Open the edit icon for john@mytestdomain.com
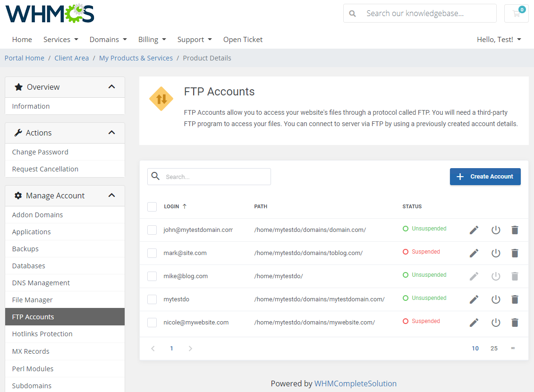This screenshot has height=392, width=534. [x=474, y=230]
